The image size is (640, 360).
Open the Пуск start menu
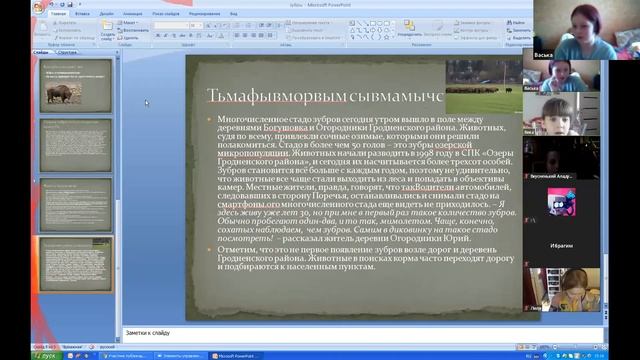pyautogui.click(x=46, y=356)
